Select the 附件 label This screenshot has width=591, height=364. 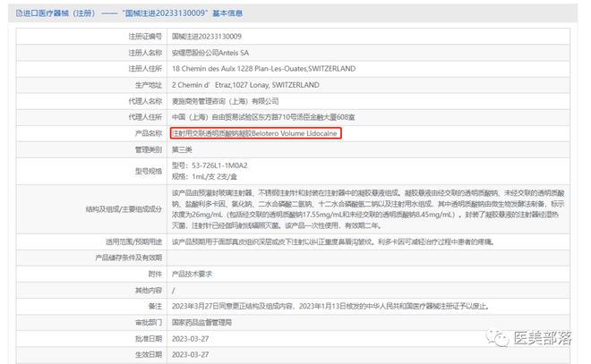click(155, 274)
